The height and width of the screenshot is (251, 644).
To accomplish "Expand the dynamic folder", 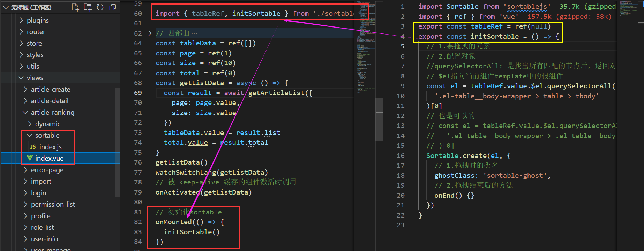I will coord(30,124).
